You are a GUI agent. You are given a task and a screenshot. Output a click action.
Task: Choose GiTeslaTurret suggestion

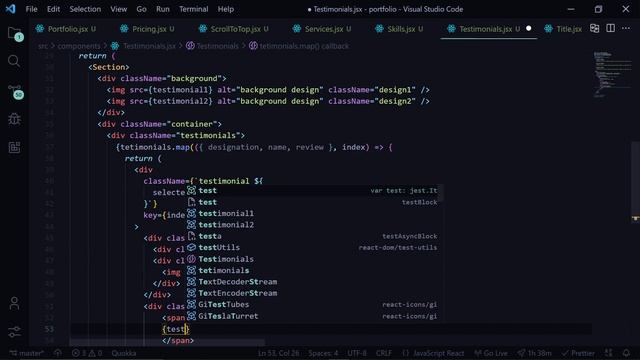coord(312,316)
